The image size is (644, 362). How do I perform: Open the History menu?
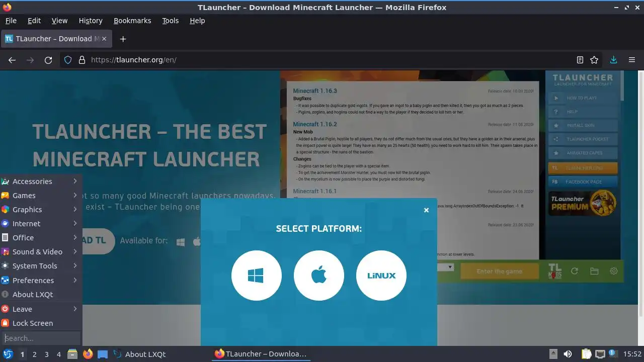(x=91, y=21)
